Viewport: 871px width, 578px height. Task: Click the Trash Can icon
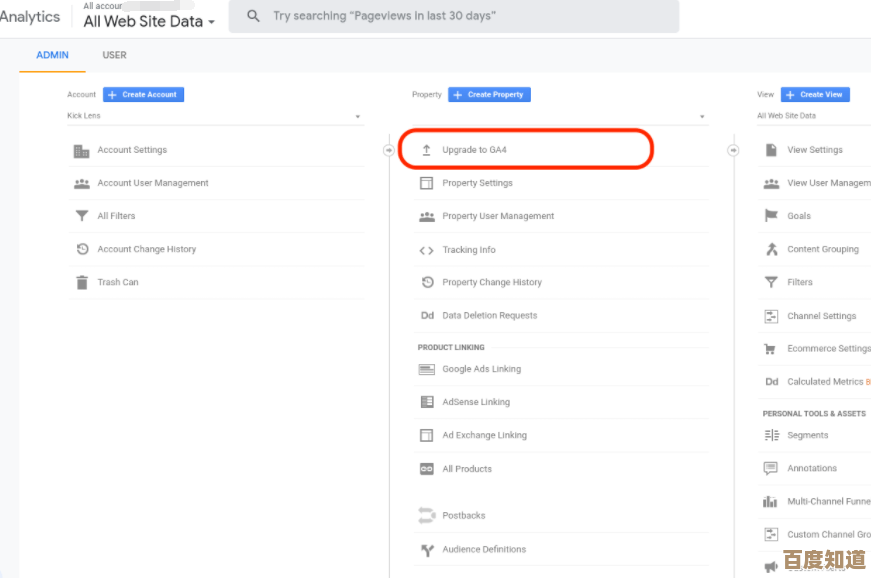click(x=82, y=283)
